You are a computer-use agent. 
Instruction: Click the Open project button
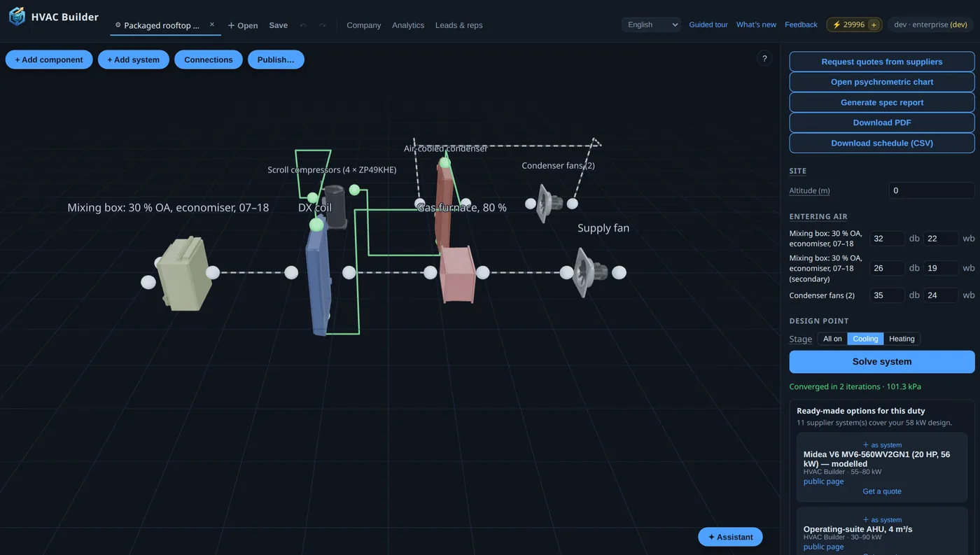(243, 25)
